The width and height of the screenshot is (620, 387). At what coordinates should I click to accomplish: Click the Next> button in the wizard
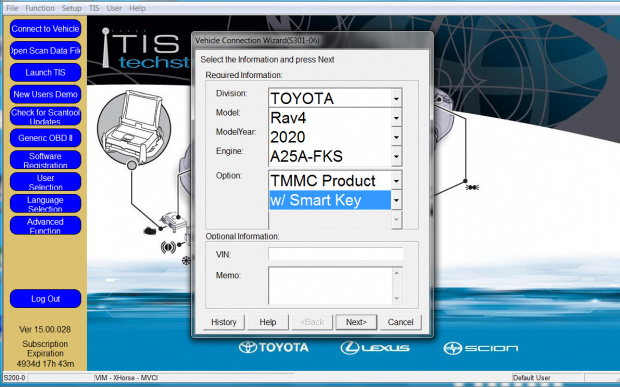point(356,322)
